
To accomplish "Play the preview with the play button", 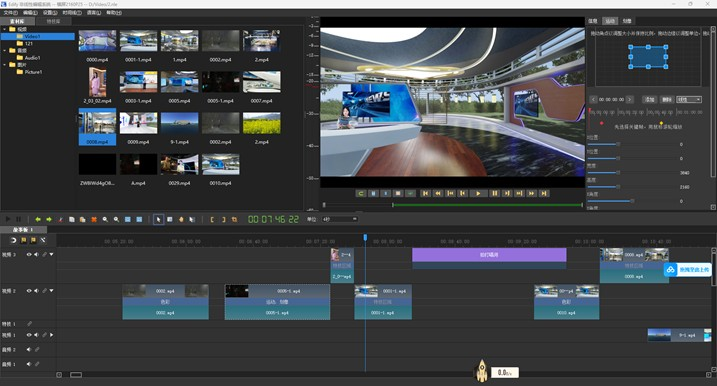I will pos(478,193).
